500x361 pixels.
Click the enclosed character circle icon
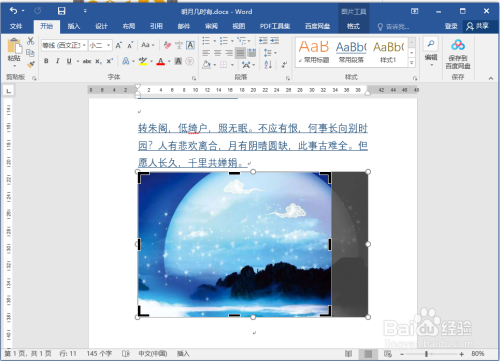pyautogui.click(x=190, y=61)
